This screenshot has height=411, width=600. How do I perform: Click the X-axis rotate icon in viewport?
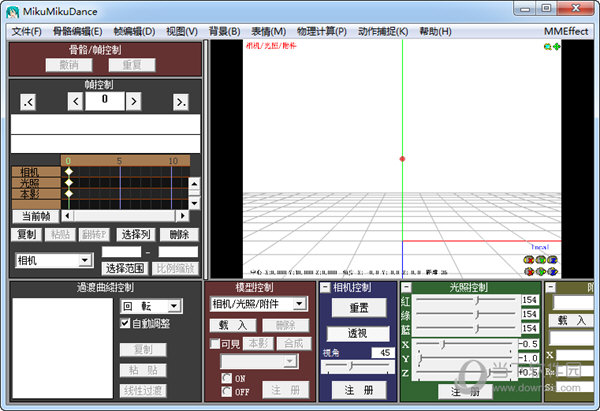click(529, 260)
